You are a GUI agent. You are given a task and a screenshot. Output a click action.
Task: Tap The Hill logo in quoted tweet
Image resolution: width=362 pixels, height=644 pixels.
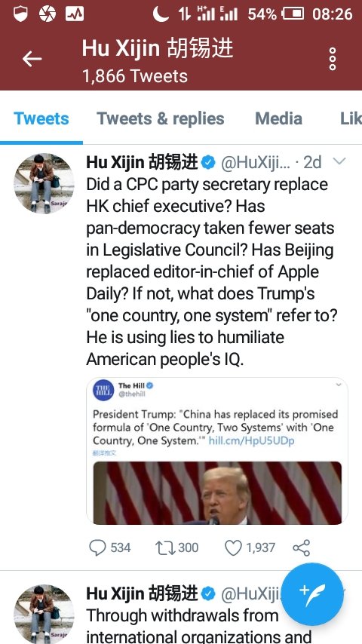[x=103, y=390]
